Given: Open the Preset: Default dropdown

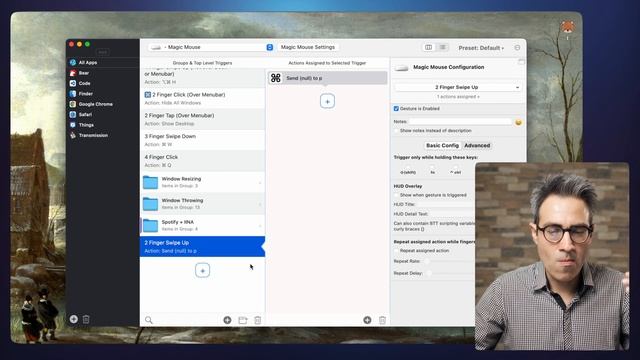Looking at the screenshot, I should tap(481, 48).
